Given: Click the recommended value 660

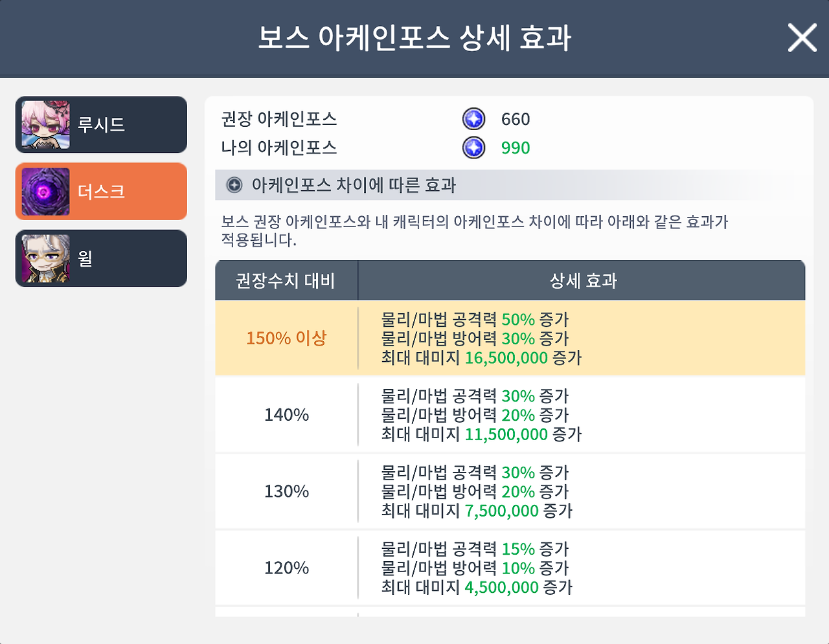Looking at the screenshot, I should coord(516,119).
